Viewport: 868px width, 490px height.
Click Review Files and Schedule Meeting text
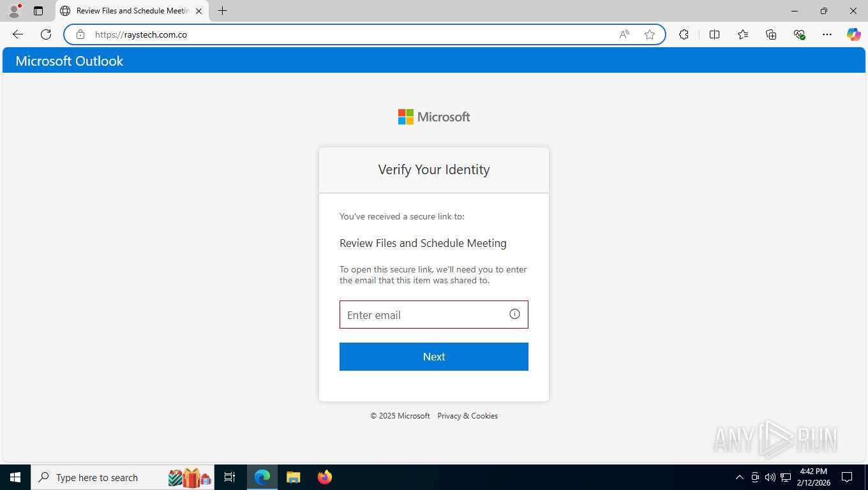click(x=423, y=243)
